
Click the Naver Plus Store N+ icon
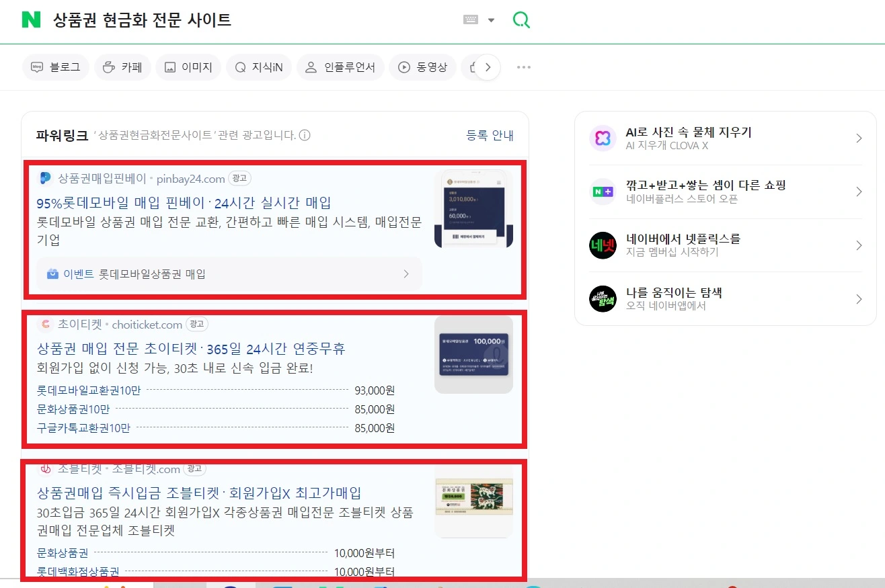603,192
